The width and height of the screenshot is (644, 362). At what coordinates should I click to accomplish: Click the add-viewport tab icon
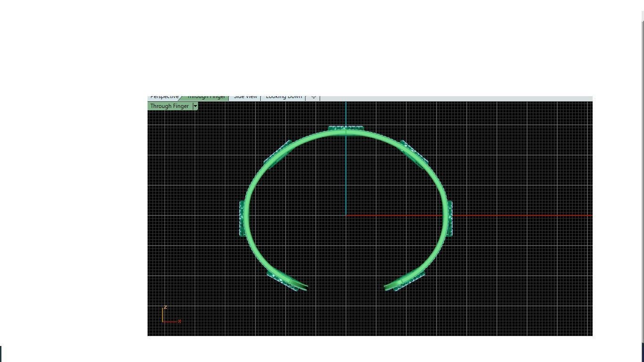click(x=314, y=97)
